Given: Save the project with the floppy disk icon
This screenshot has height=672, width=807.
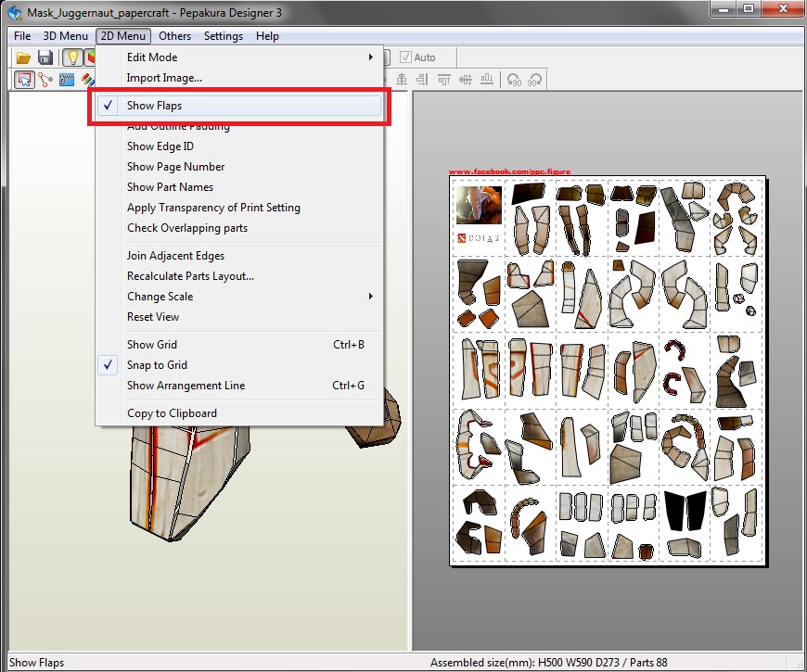Looking at the screenshot, I should [x=45, y=57].
